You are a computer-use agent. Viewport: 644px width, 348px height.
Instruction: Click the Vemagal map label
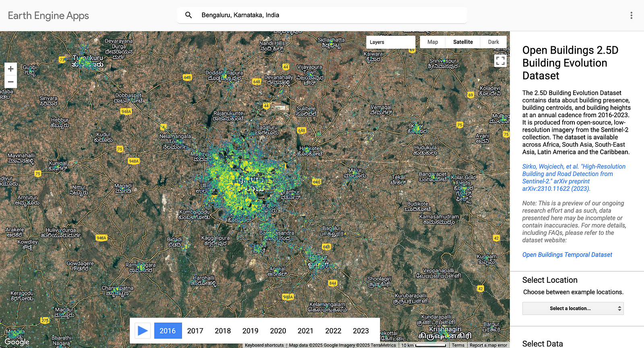[381, 110]
